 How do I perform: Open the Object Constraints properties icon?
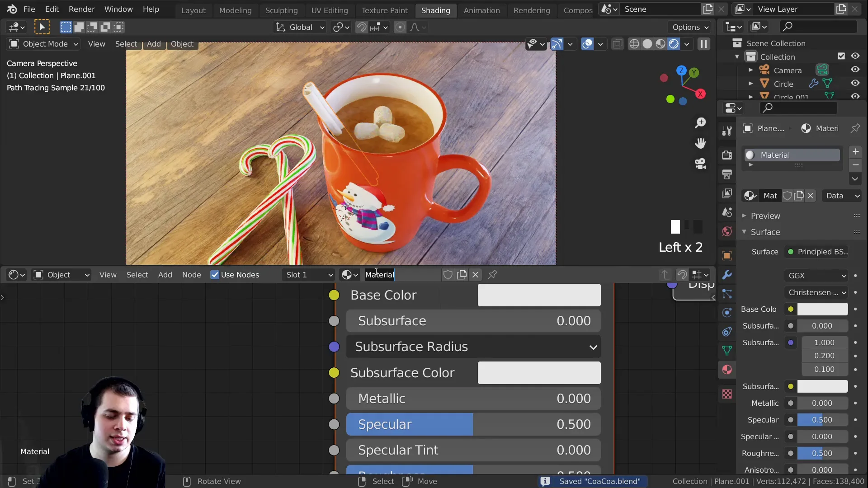pos(727,332)
